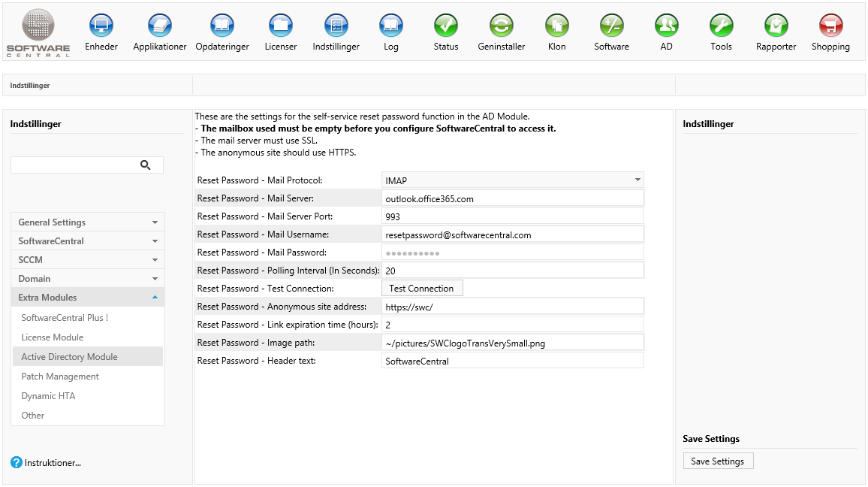Click the Shopping cart icon
868x487 pixels.
[830, 26]
